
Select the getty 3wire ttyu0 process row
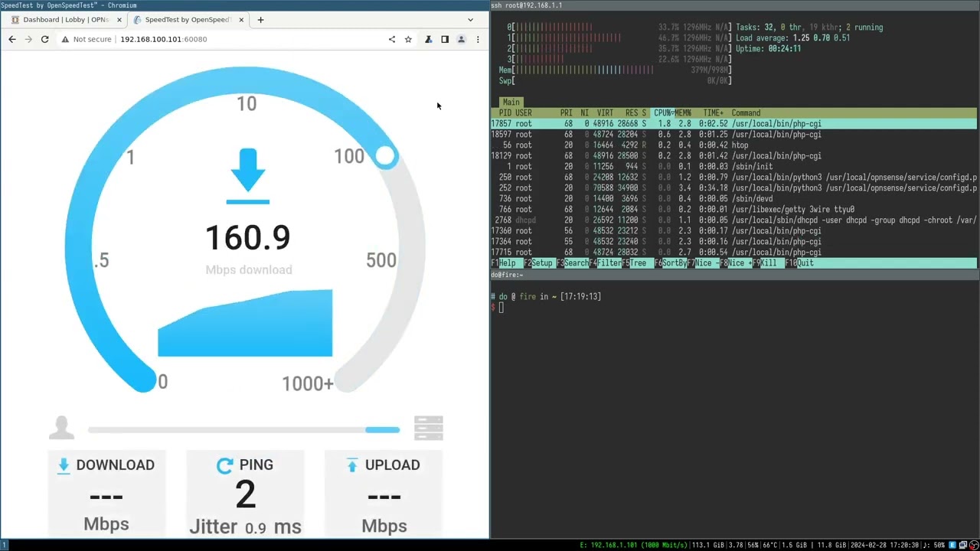733,209
